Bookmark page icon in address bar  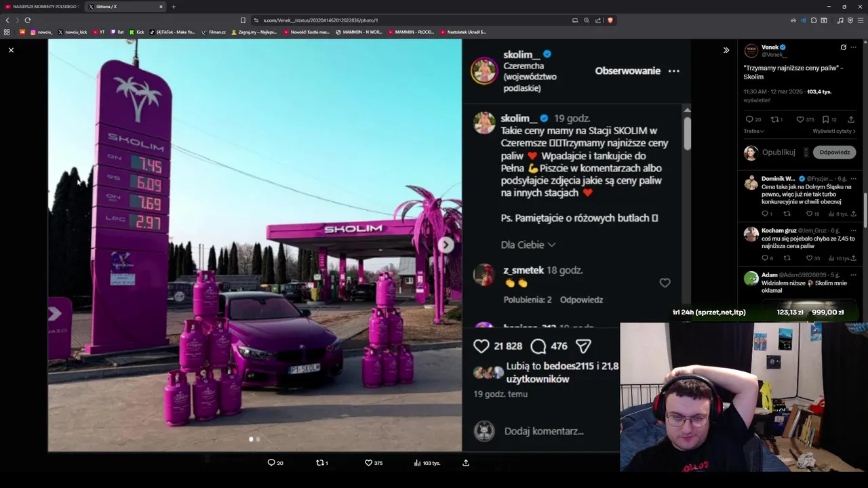pyautogui.click(x=243, y=20)
